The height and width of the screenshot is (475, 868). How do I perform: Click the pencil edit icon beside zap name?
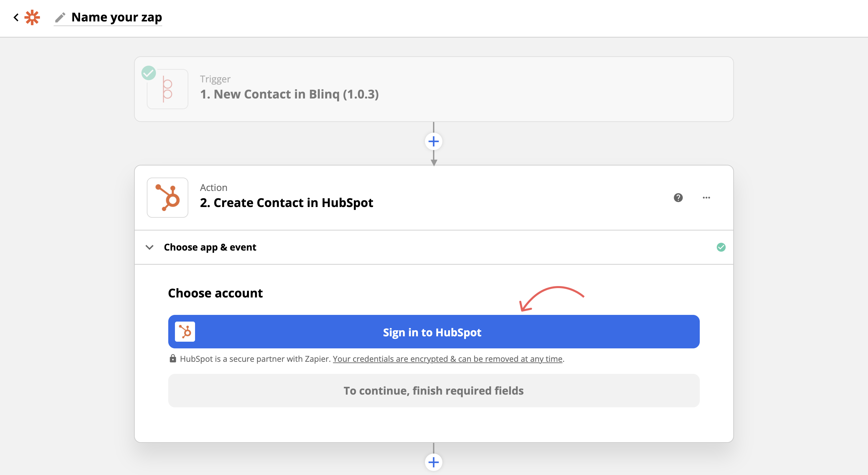(60, 17)
